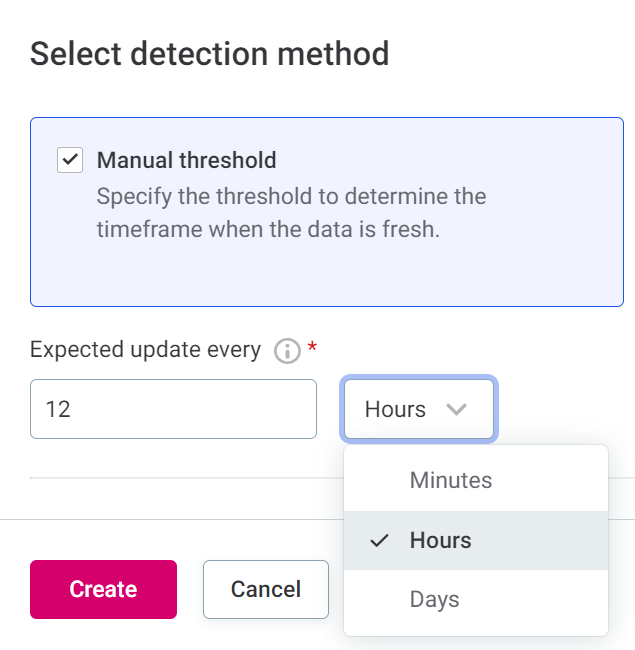The height and width of the screenshot is (650, 635).
Task: Click the Select detection method heading
Action: coord(209,53)
